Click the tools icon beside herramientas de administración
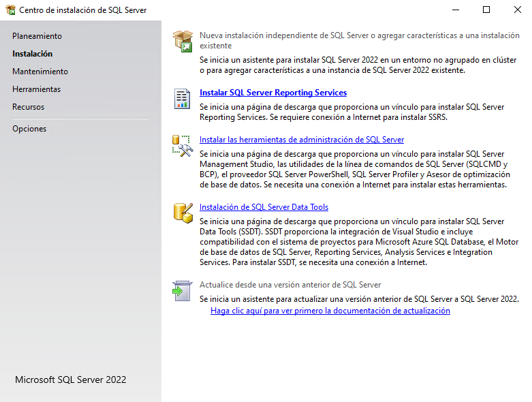The width and height of the screenshot is (532, 402). click(182, 146)
